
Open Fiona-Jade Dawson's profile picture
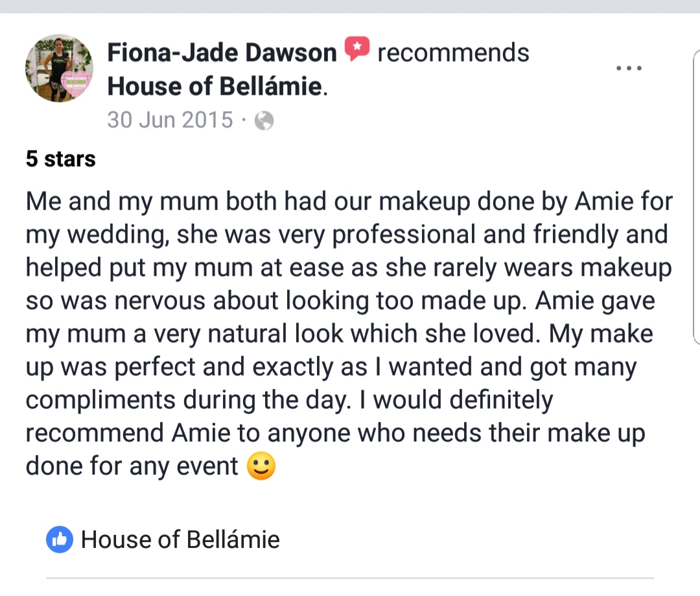click(60, 68)
